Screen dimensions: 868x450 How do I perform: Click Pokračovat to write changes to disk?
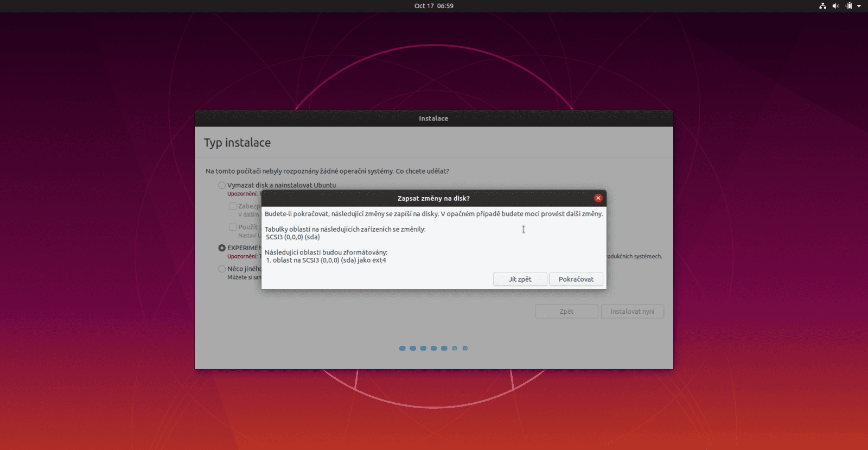(x=576, y=279)
